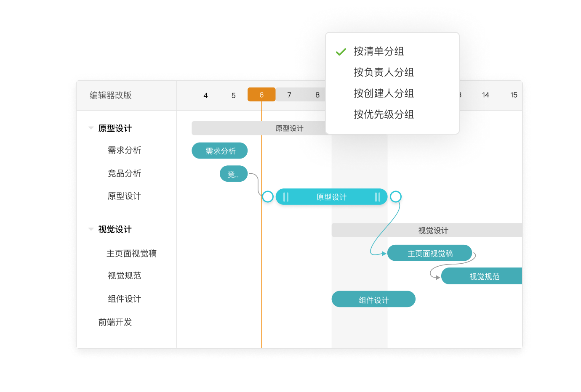
Task: Choose 按创建人分组 from the menu
Action: (x=384, y=93)
